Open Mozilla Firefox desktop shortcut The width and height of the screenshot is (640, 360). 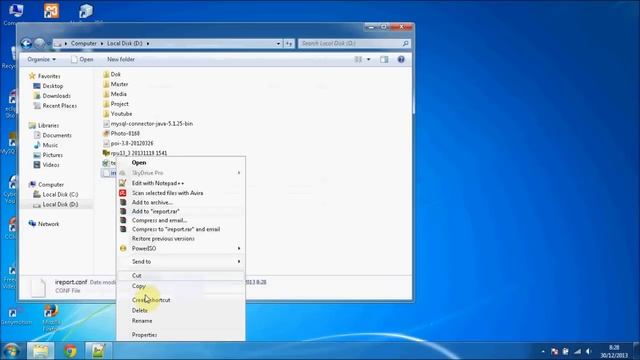point(51,318)
